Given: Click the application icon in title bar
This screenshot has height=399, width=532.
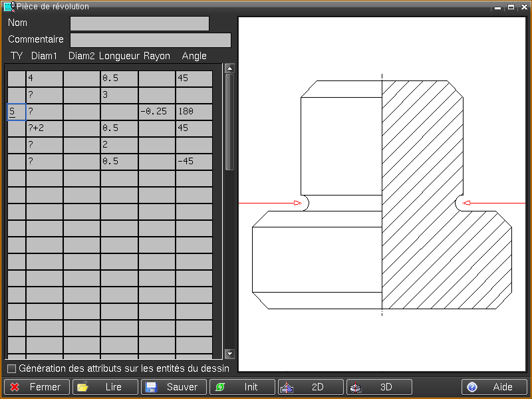Looking at the screenshot, I should click(9, 7).
